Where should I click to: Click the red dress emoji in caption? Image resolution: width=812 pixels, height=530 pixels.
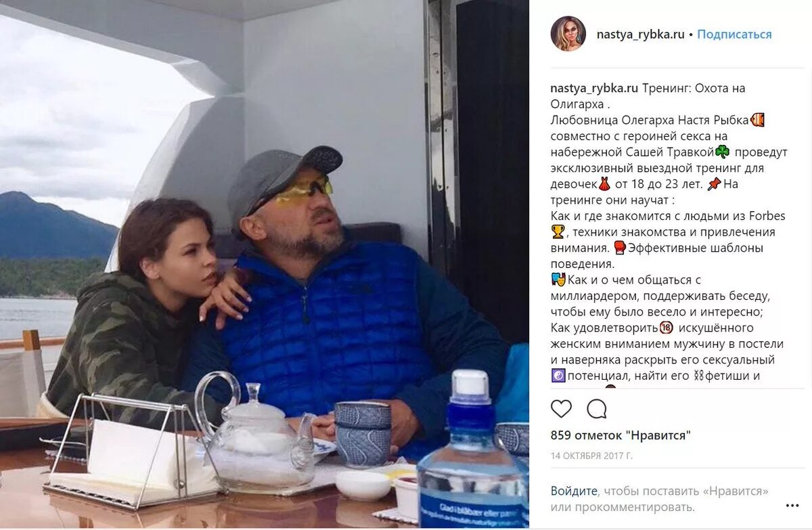604,184
